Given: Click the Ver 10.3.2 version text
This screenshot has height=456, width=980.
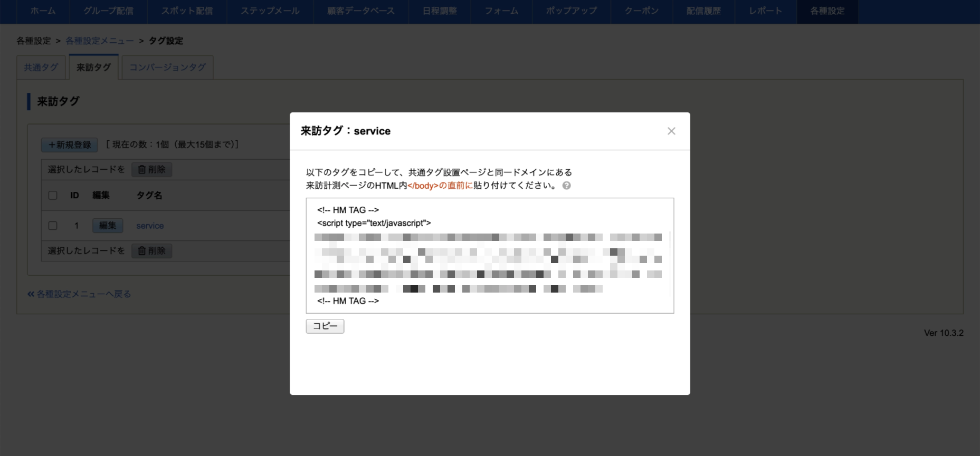Looking at the screenshot, I should [x=944, y=333].
